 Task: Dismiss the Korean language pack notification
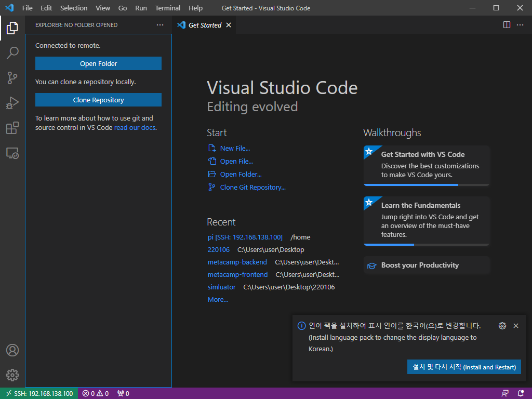click(516, 326)
